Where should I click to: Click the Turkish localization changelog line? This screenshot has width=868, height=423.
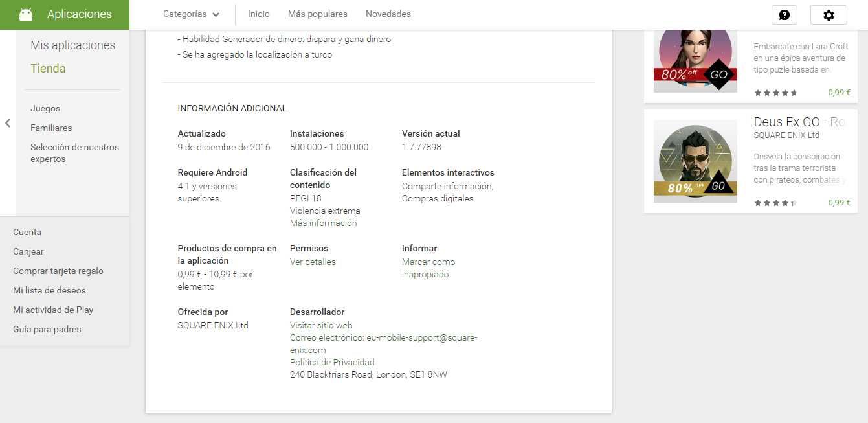pos(255,55)
